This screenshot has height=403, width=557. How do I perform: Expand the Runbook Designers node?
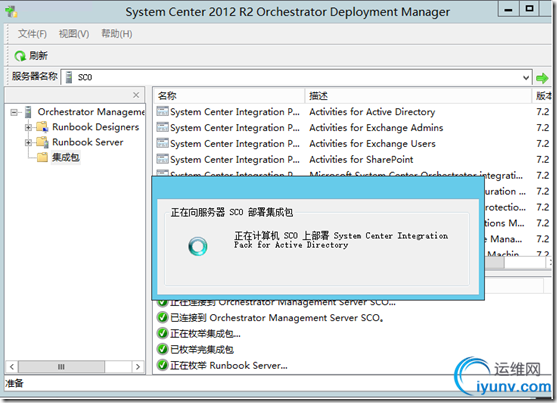coord(28,127)
